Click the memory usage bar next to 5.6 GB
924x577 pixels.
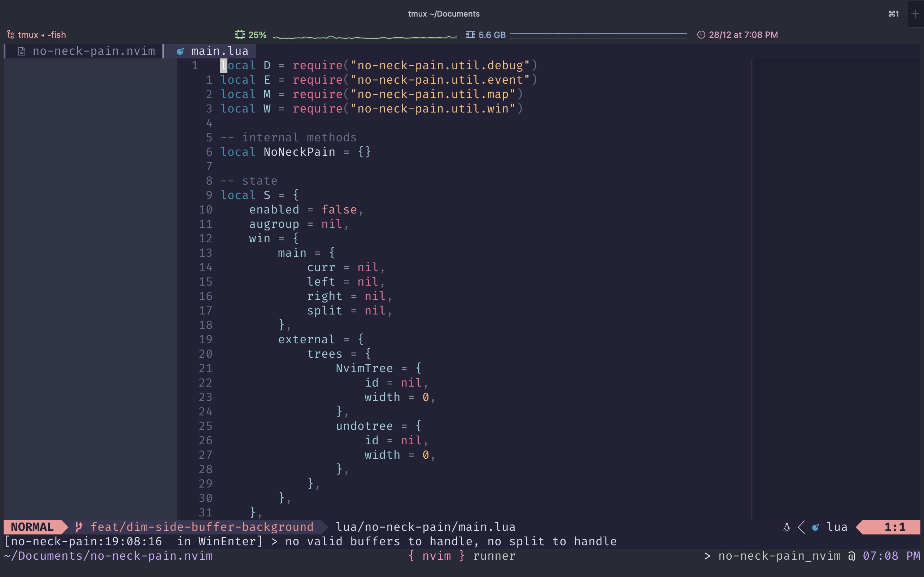click(599, 34)
